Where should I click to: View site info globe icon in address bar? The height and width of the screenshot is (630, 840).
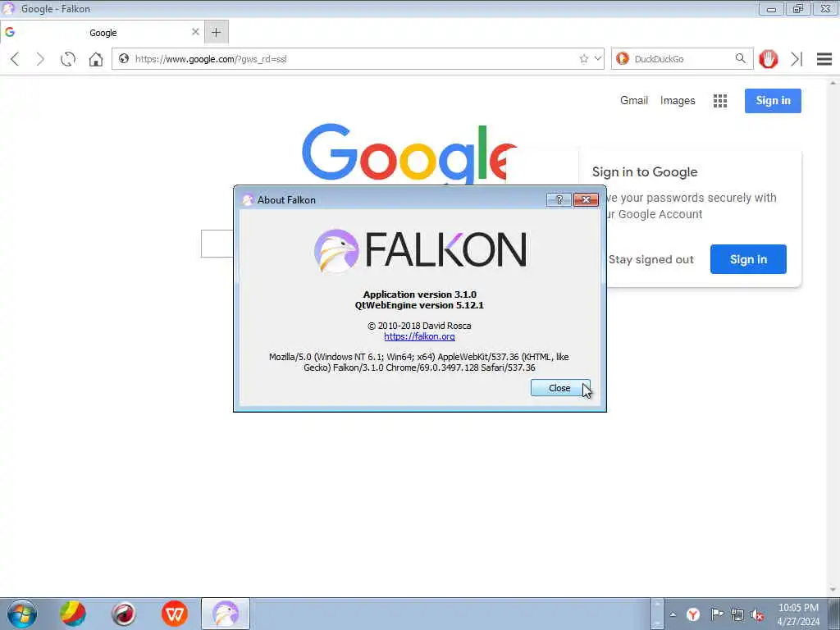124,59
